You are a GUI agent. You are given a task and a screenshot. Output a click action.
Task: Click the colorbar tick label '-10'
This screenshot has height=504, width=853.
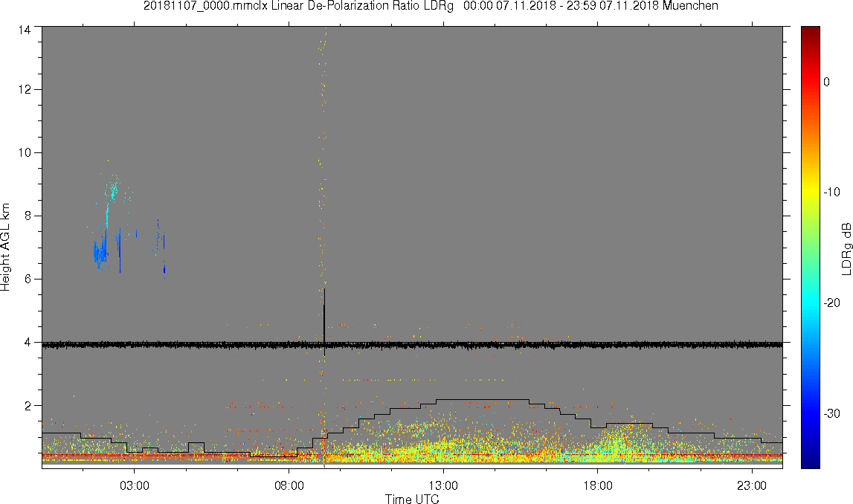click(831, 192)
